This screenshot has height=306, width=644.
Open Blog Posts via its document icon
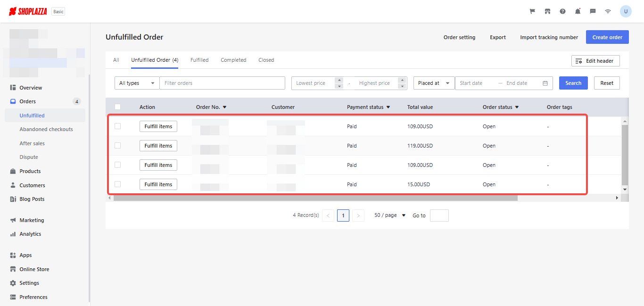click(x=13, y=199)
